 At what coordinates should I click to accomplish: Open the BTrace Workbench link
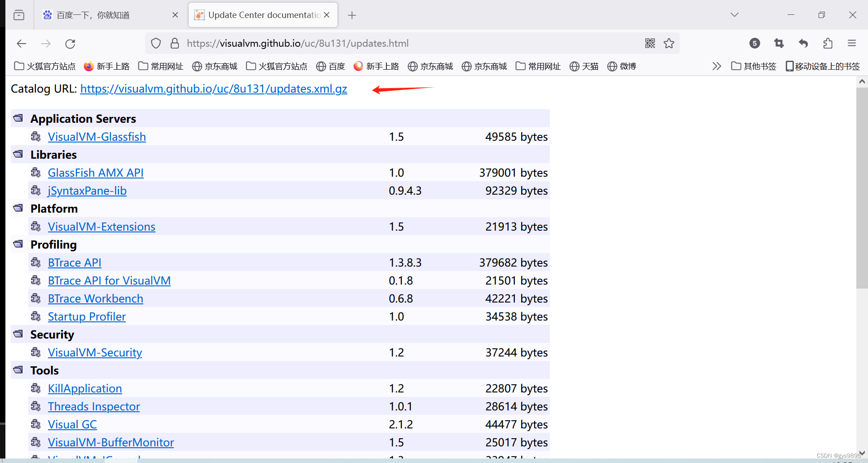point(96,298)
